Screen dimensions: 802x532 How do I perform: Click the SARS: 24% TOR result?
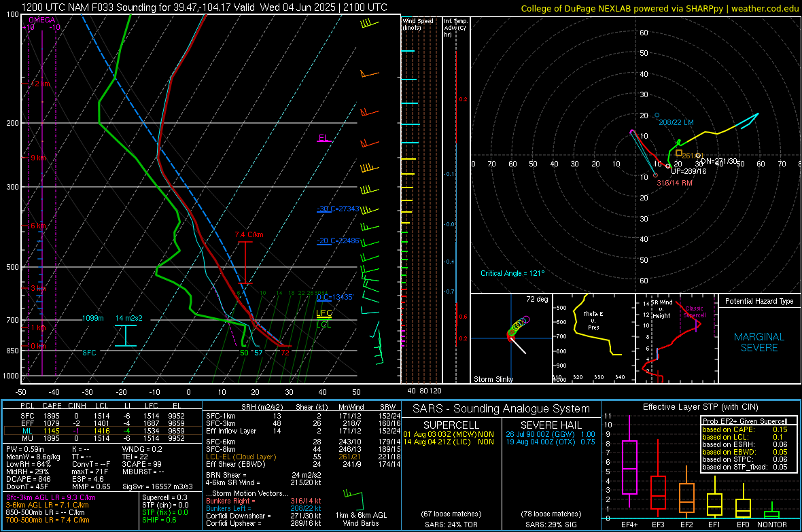coord(451,525)
